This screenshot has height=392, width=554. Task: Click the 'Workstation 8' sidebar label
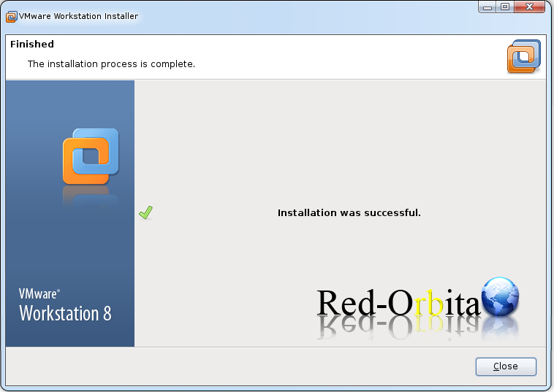tap(65, 313)
